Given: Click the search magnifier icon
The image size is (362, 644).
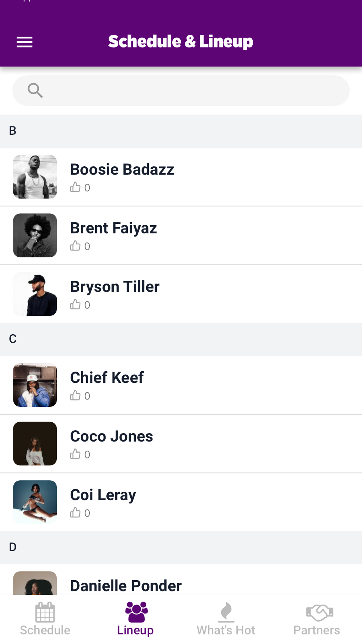Looking at the screenshot, I should (35, 91).
